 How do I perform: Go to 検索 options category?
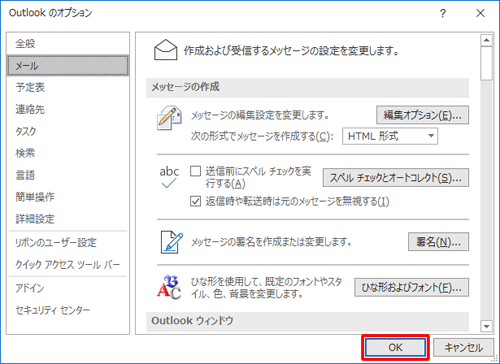(68, 153)
